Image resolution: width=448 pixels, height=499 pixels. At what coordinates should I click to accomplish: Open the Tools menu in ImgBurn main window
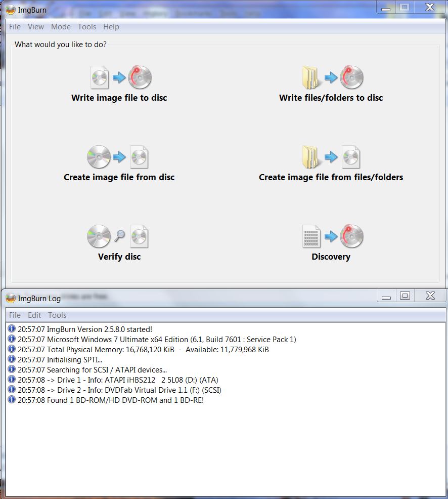(x=87, y=27)
